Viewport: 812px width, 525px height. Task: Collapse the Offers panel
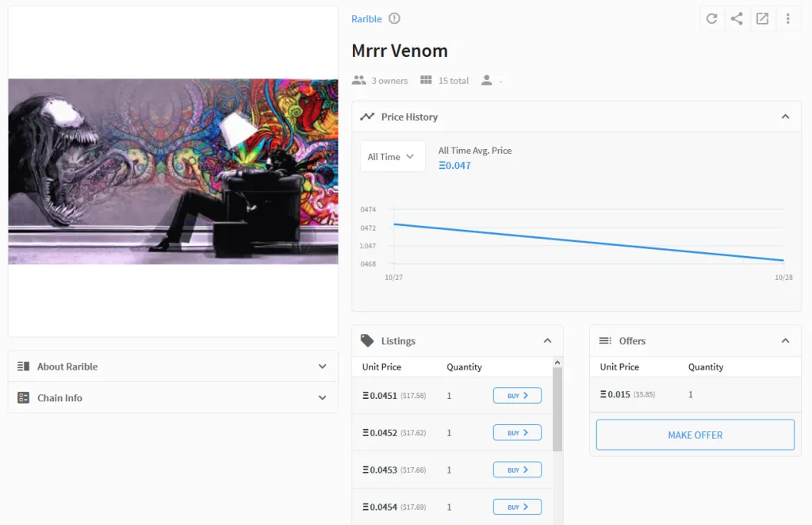[785, 341]
